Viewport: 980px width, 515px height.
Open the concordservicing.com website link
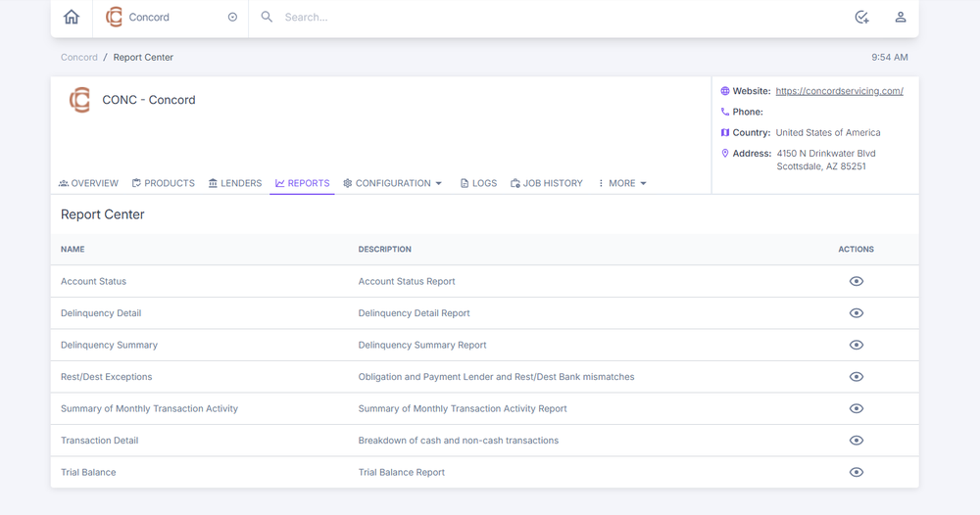click(x=840, y=91)
